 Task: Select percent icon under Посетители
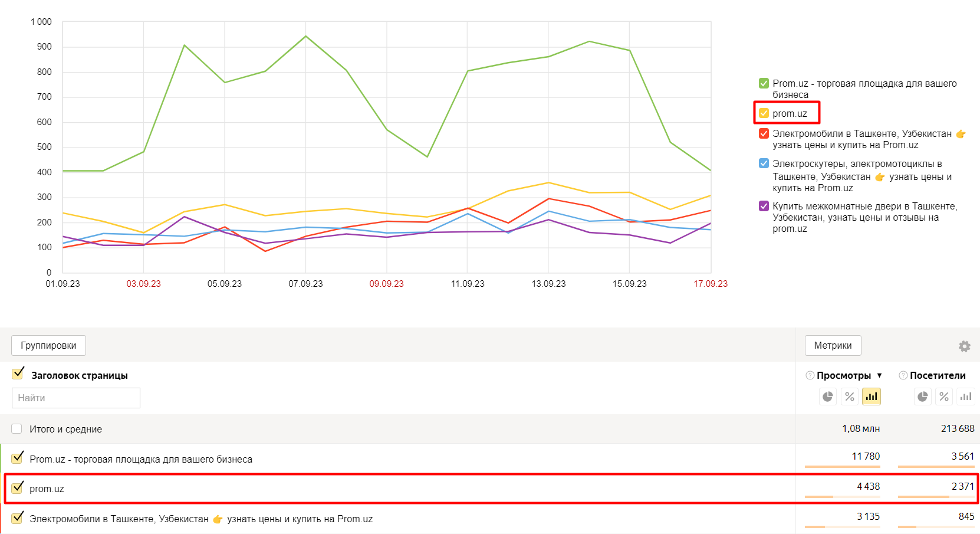944,397
